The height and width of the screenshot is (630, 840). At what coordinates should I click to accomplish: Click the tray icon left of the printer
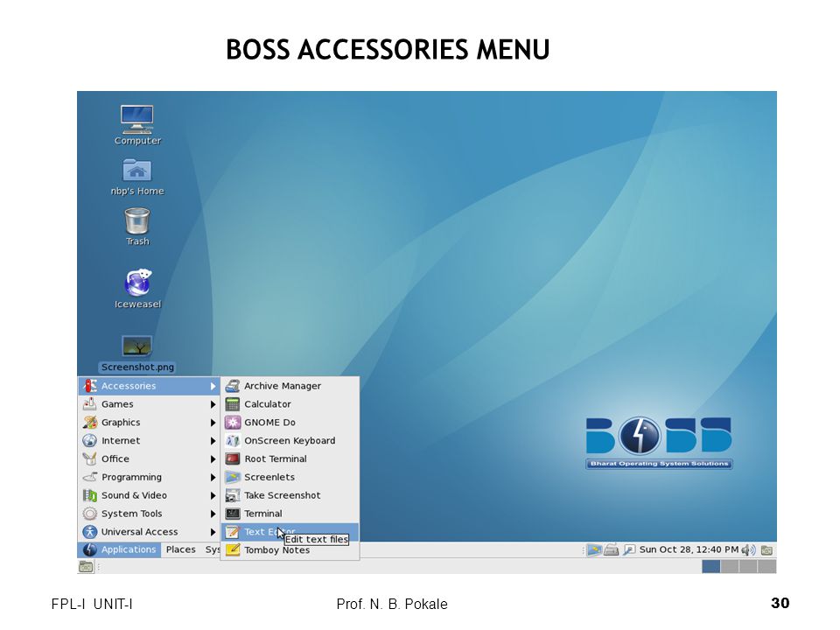[x=594, y=549]
